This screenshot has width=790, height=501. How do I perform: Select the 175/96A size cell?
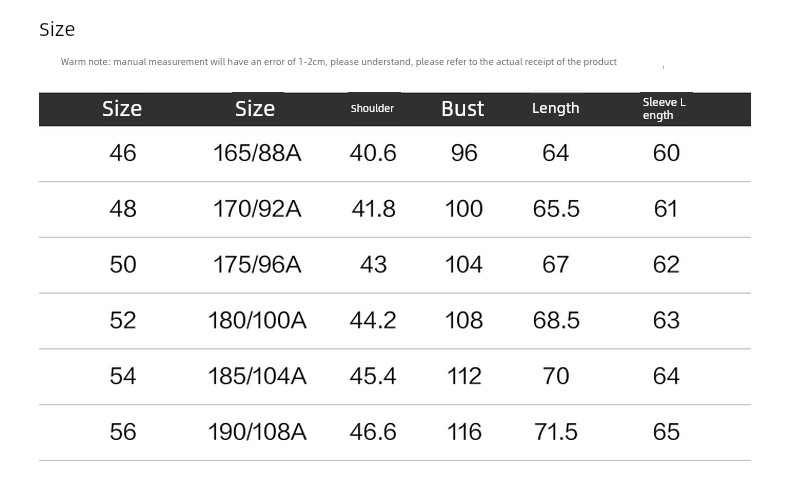[257, 265]
